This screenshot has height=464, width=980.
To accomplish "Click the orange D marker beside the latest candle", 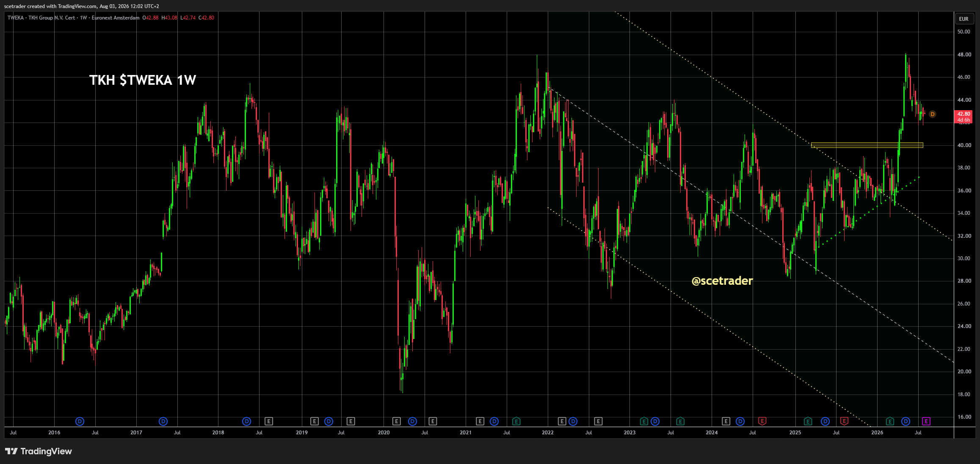I will [932, 114].
